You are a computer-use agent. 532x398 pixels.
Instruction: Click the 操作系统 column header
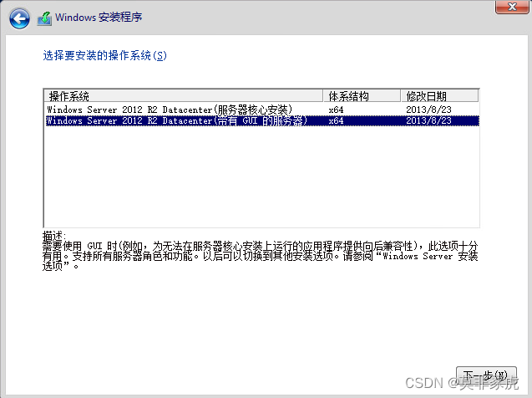[183, 96]
